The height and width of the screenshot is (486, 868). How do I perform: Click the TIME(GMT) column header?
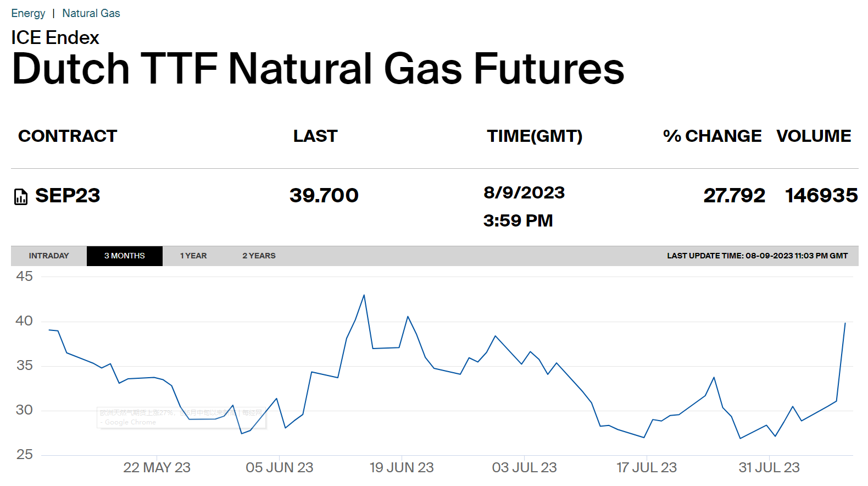[x=535, y=136]
